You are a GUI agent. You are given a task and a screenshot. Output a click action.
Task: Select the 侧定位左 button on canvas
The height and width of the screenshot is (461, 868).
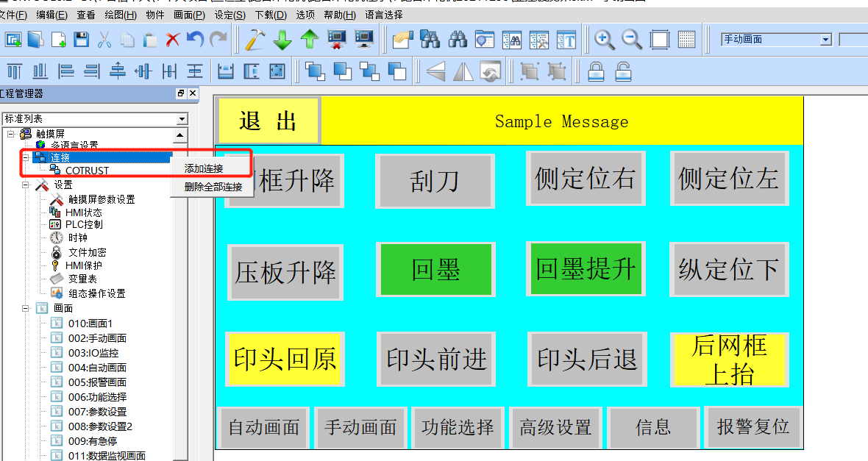(x=729, y=178)
